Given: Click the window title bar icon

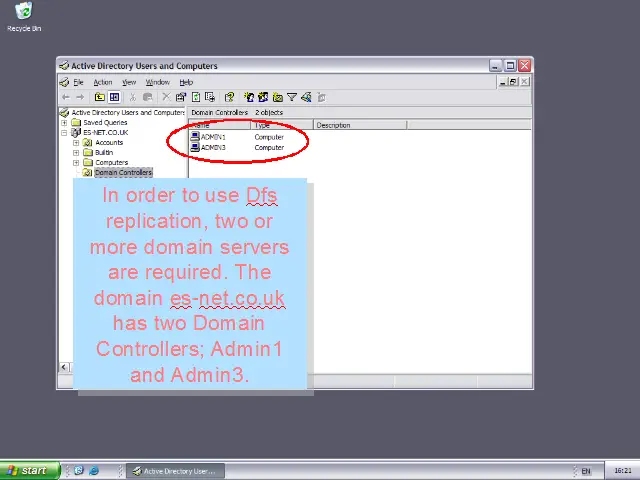Looking at the screenshot, I should point(64,66).
